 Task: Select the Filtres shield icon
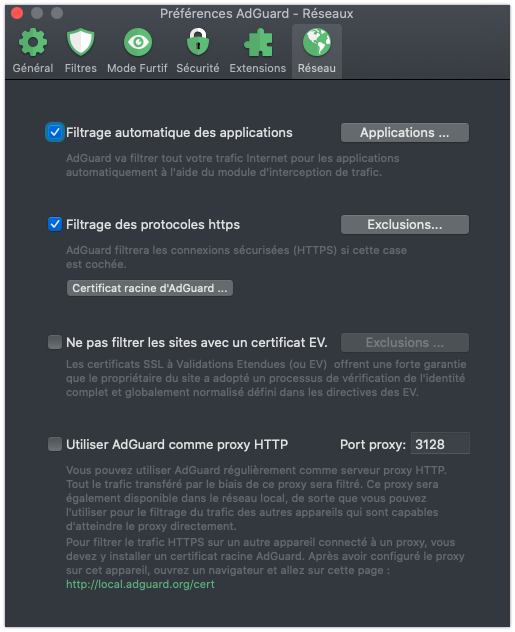pyautogui.click(x=81, y=42)
